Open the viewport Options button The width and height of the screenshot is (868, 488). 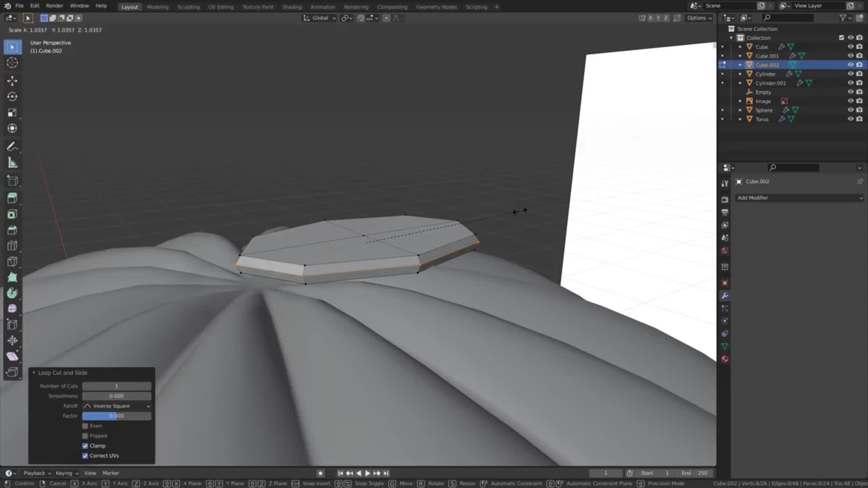(x=699, y=18)
